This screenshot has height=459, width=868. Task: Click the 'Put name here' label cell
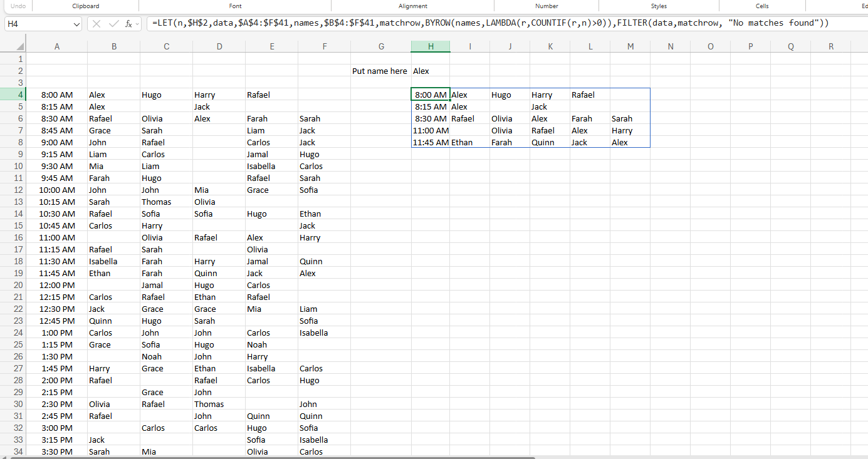coord(380,71)
